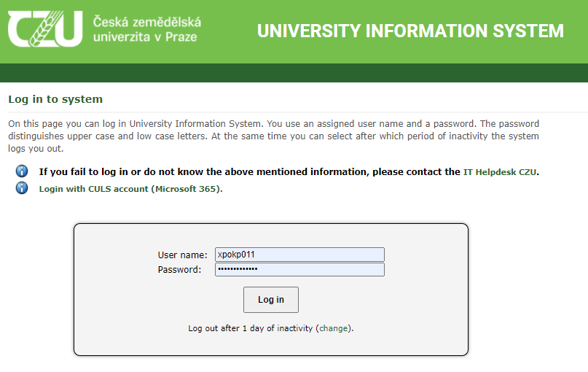Open the IT Helpdesk CZU link

(x=500, y=172)
